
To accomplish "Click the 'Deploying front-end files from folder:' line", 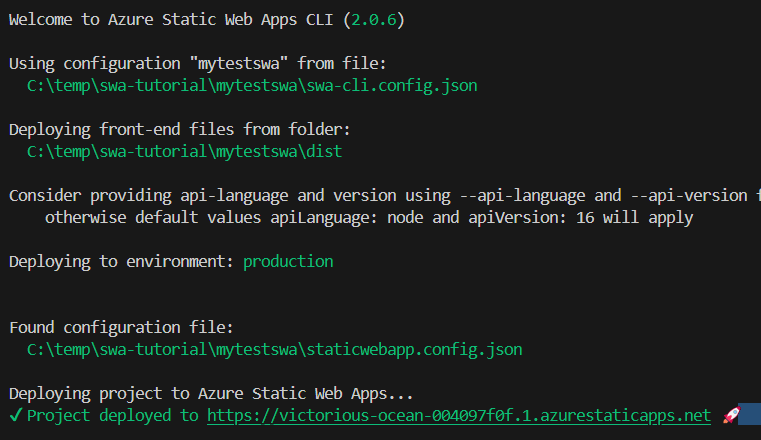I will (180, 130).
